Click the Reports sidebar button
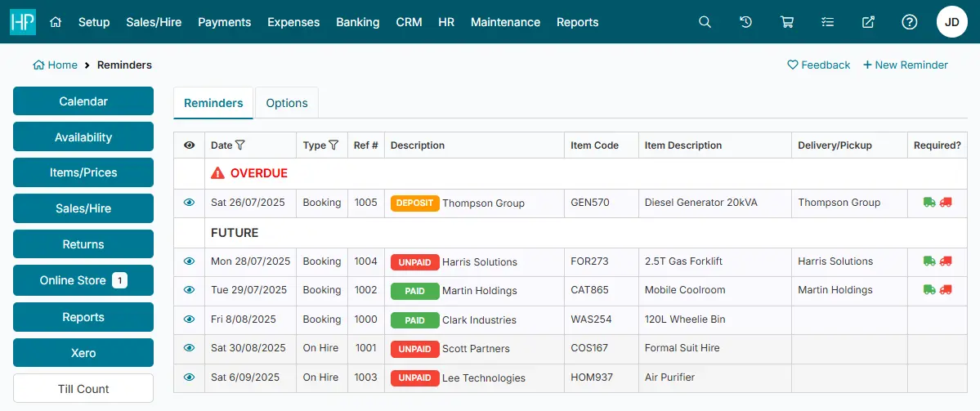980x411 pixels. [x=83, y=317]
